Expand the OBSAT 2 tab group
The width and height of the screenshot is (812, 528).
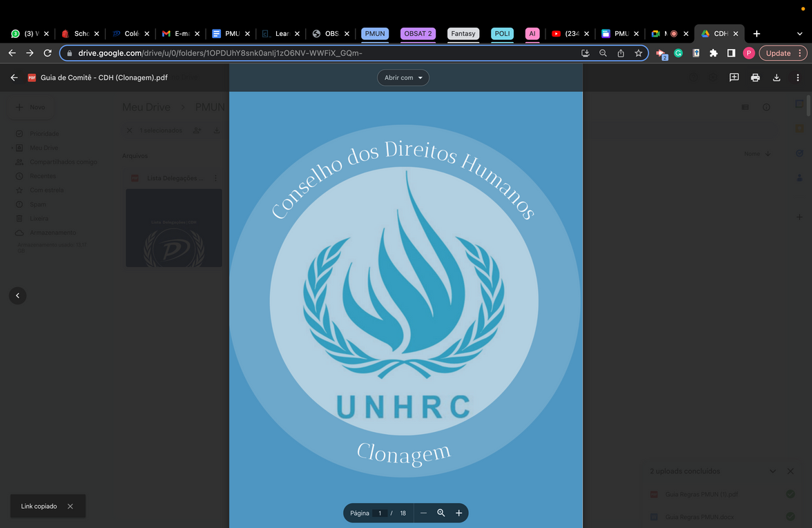click(x=418, y=34)
